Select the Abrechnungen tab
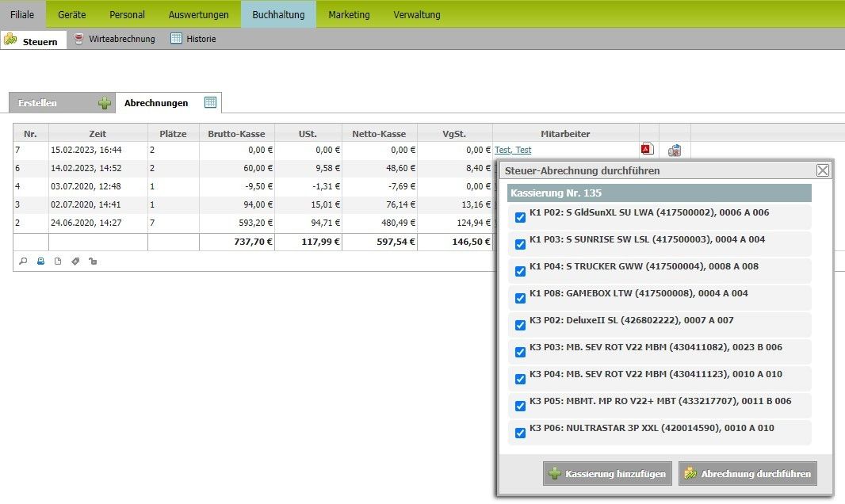Viewport: 845px width, 504px height. (168, 103)
